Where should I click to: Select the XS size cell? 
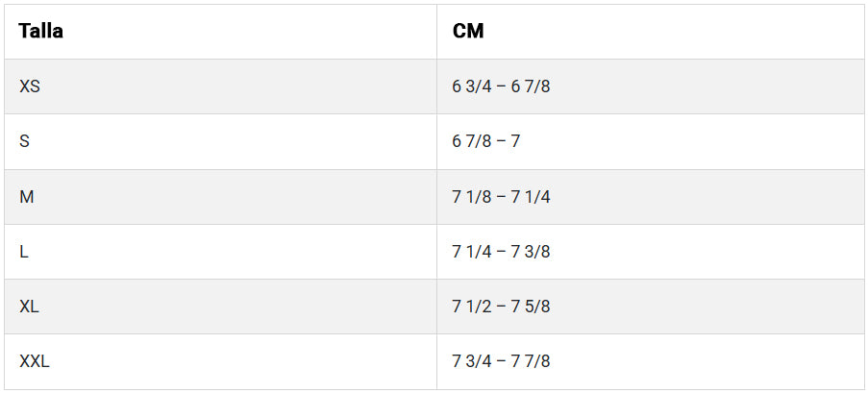point(30,86)
